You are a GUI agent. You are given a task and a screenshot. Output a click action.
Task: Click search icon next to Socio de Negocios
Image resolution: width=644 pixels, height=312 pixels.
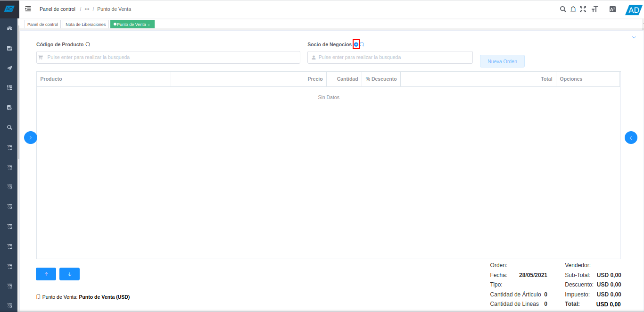[362, 44]
